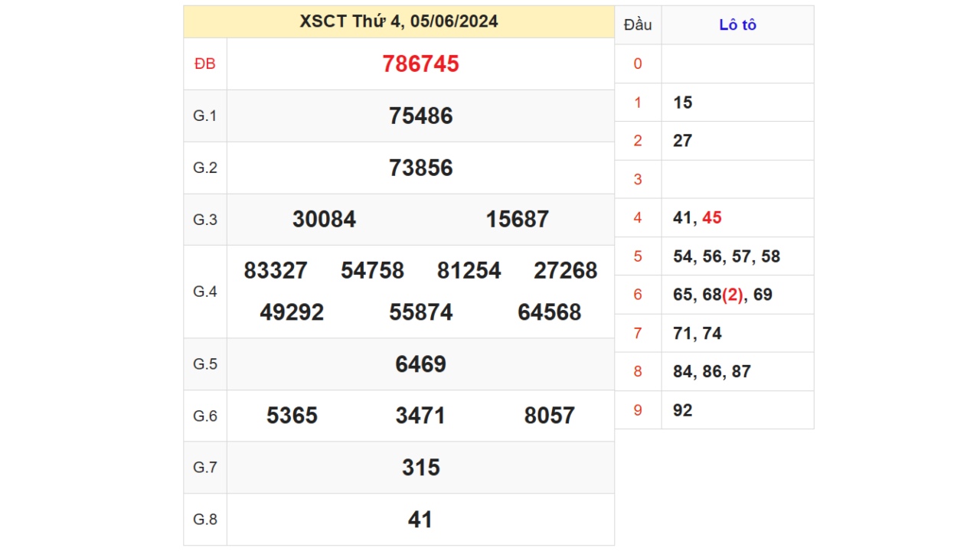Click the head digit 3 cell

click(x=638, y=179)
